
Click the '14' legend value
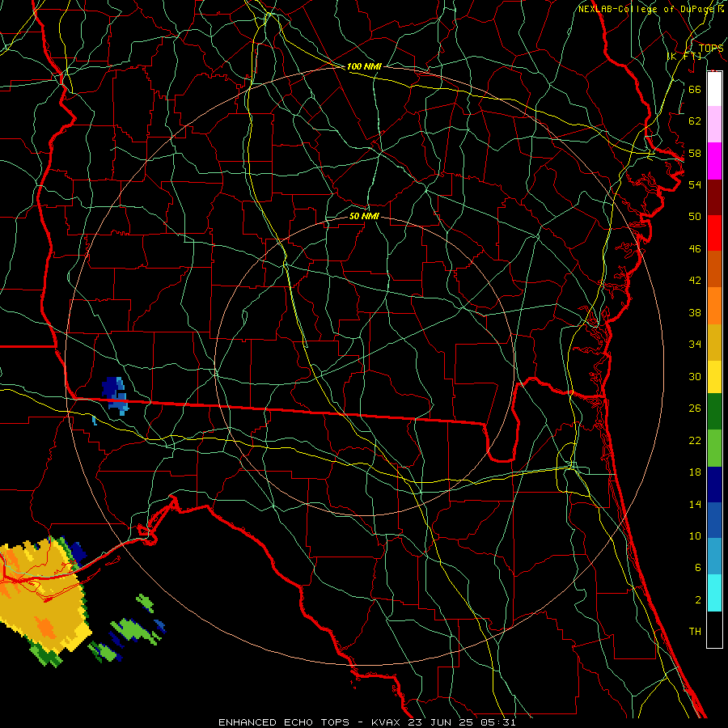(x=695, y=504)
